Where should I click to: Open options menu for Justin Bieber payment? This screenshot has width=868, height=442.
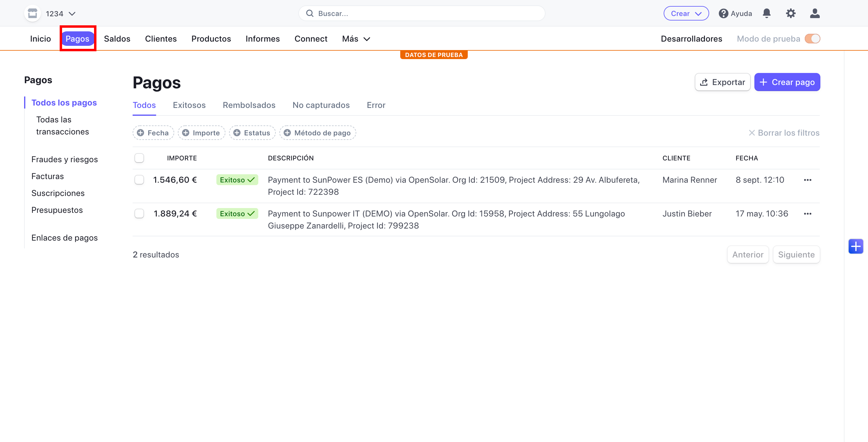807,214
